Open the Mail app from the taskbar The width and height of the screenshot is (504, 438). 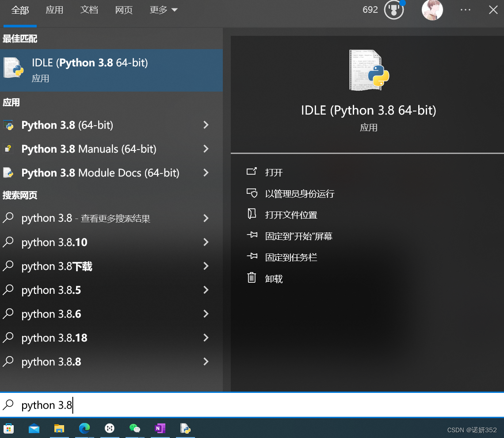pyautogui.click(x=34, y=428)
